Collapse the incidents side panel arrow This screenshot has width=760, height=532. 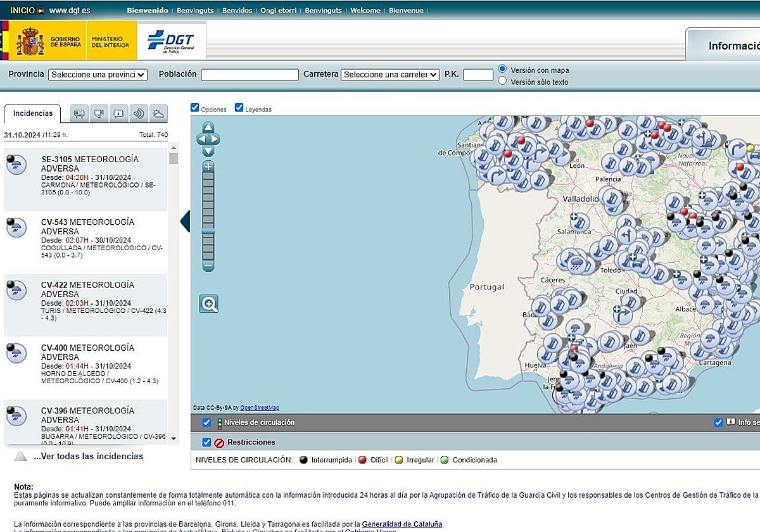coord(185,221)
